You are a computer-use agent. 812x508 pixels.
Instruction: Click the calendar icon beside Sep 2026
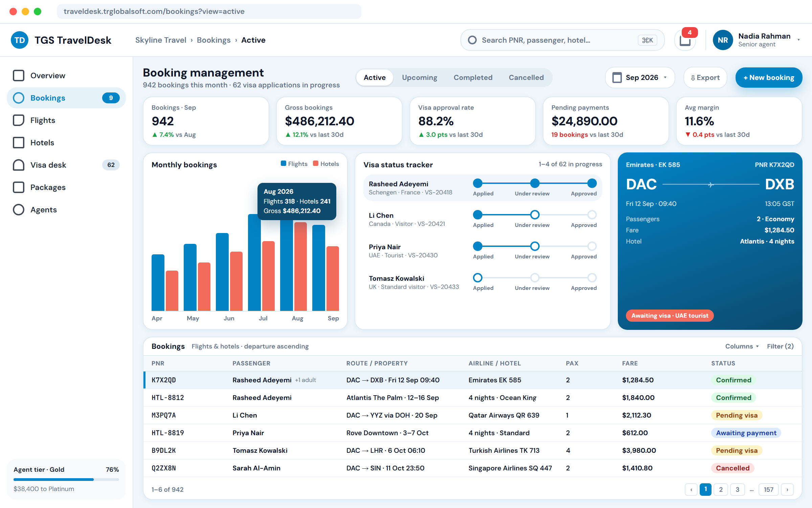[x=617, y=78]
